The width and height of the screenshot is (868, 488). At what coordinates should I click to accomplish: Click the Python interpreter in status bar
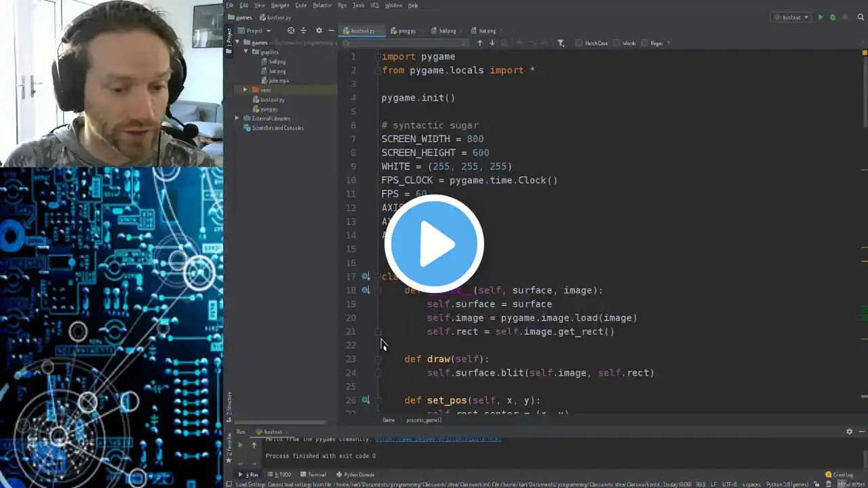click(787, 484)
